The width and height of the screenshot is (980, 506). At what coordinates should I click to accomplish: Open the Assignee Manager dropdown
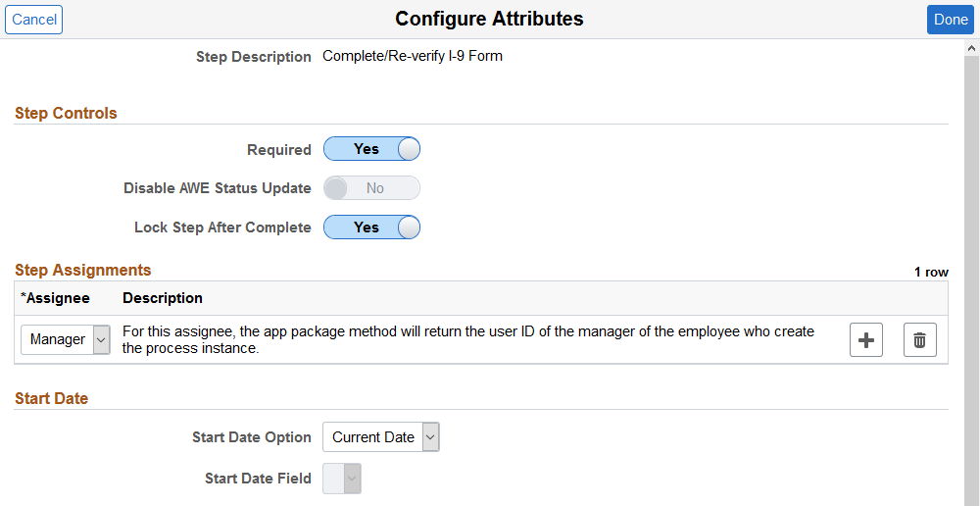point(66,339)
